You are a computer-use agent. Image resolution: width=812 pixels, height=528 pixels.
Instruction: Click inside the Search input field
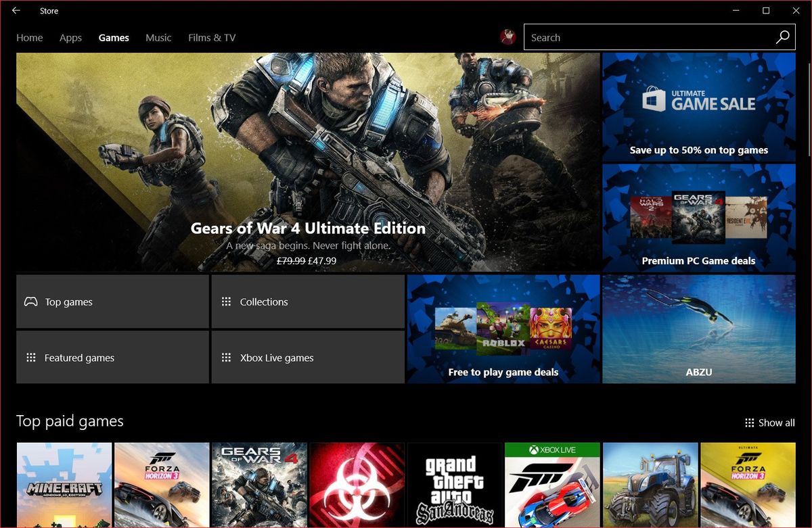pos(643,37)
